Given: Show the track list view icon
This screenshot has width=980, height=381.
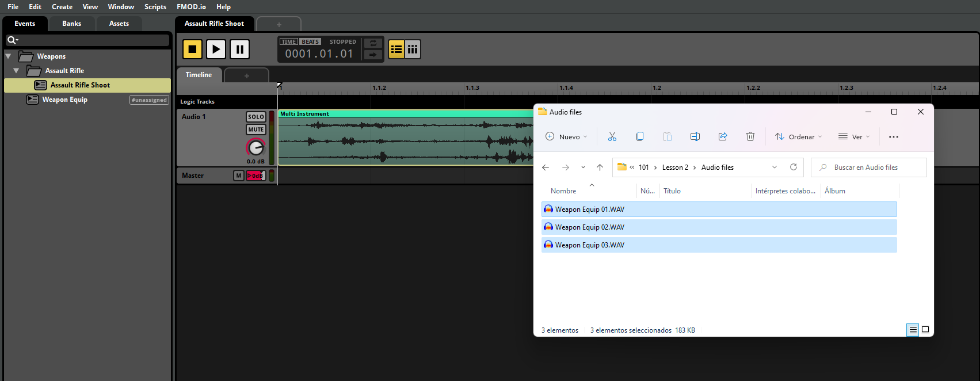Looking at the screenshot, I should [x=396, y=49].
